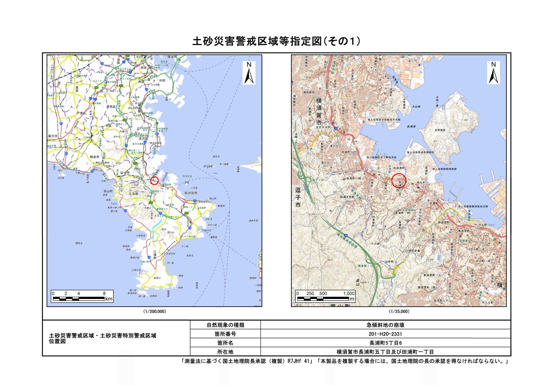Click the 横須賀ＩＣ interchange on the right map
This screenshot has height=392, width=555.
[365, 266]
